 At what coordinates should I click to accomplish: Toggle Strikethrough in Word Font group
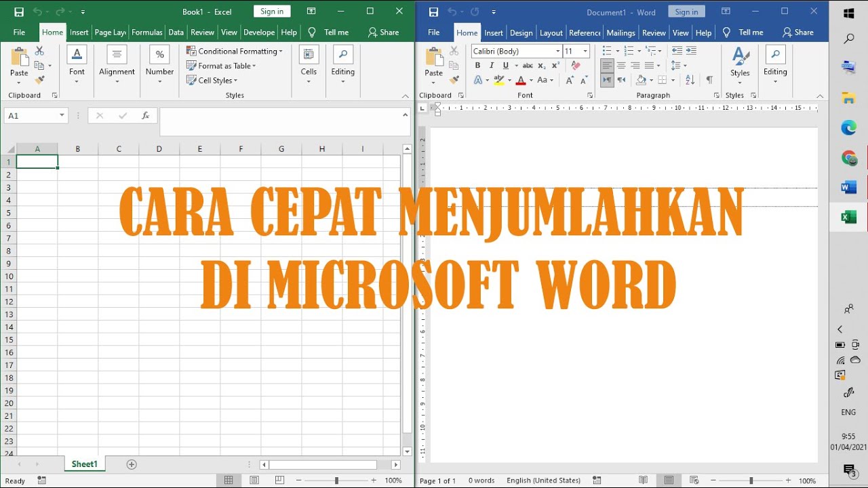(528, 66)
